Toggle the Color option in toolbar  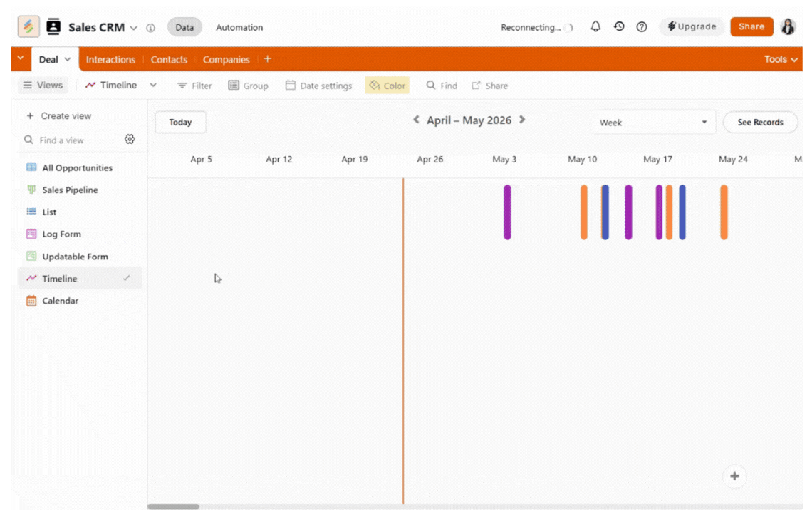[x=387, y=86]
